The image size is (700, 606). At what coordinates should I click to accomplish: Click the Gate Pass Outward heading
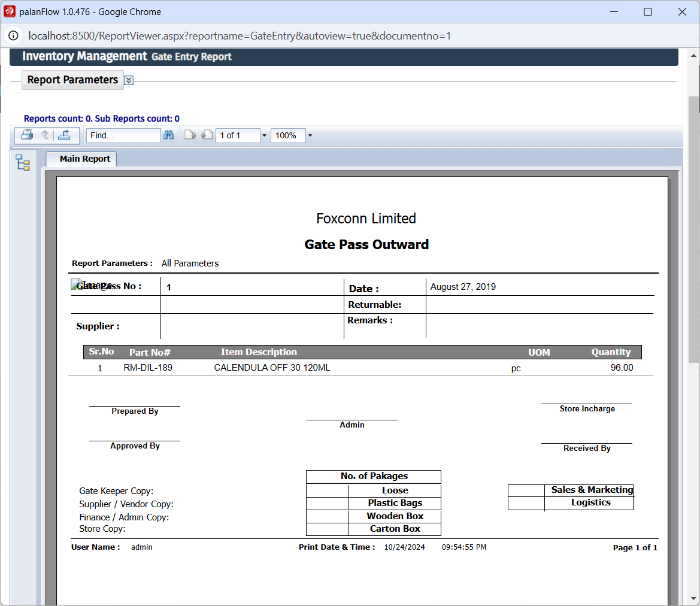tap(366, 244)
